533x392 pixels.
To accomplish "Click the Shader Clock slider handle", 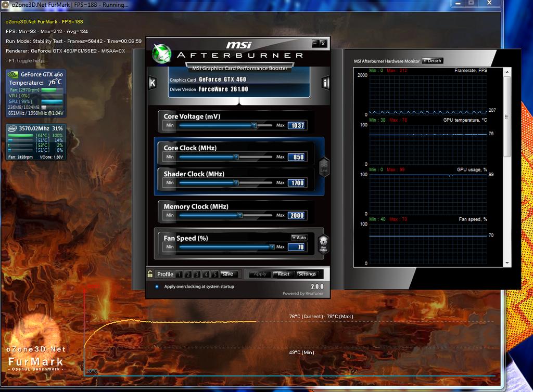I will click(x=236, y=182).
